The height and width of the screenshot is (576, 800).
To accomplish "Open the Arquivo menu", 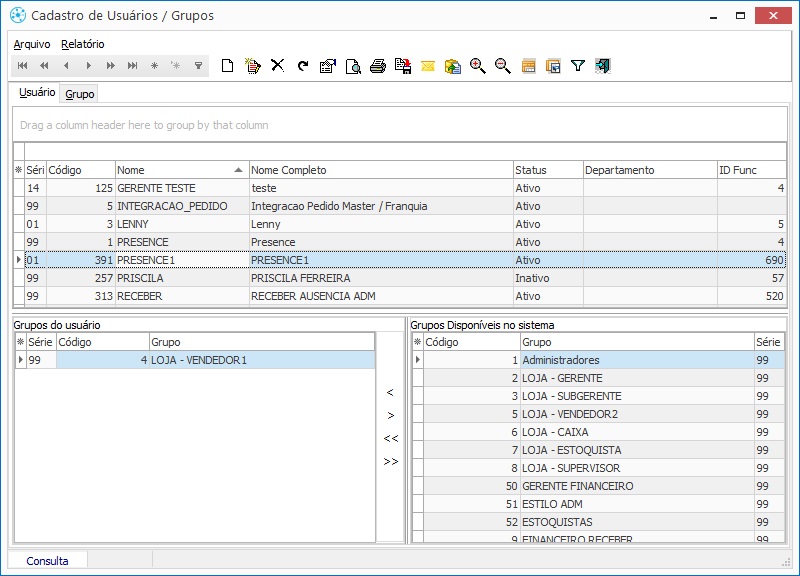I will (32, 44).
